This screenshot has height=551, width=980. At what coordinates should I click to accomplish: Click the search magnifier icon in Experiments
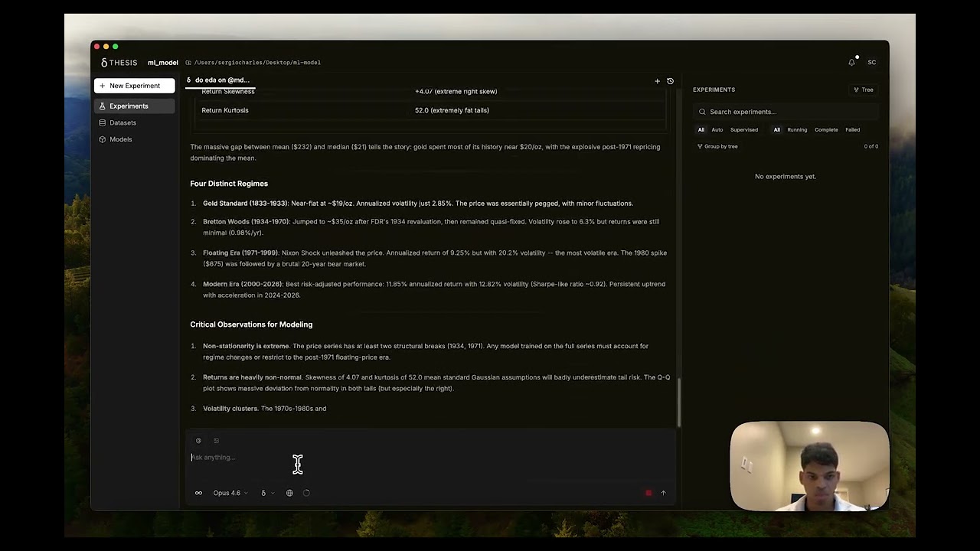[702, 112]
